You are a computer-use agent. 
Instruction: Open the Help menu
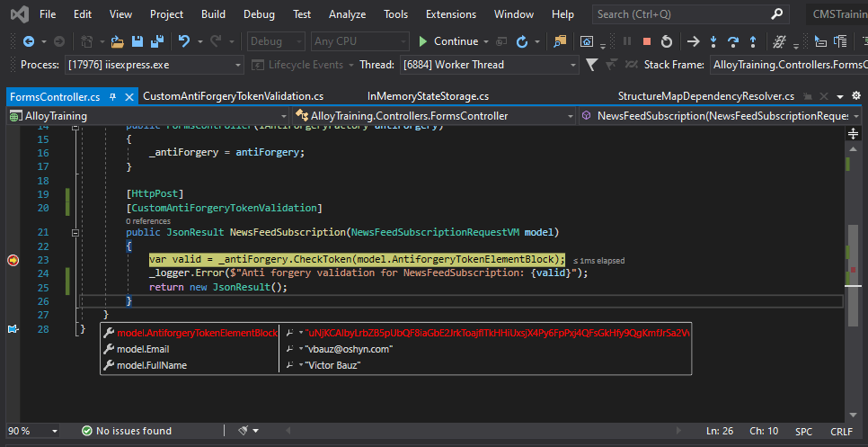562,14
